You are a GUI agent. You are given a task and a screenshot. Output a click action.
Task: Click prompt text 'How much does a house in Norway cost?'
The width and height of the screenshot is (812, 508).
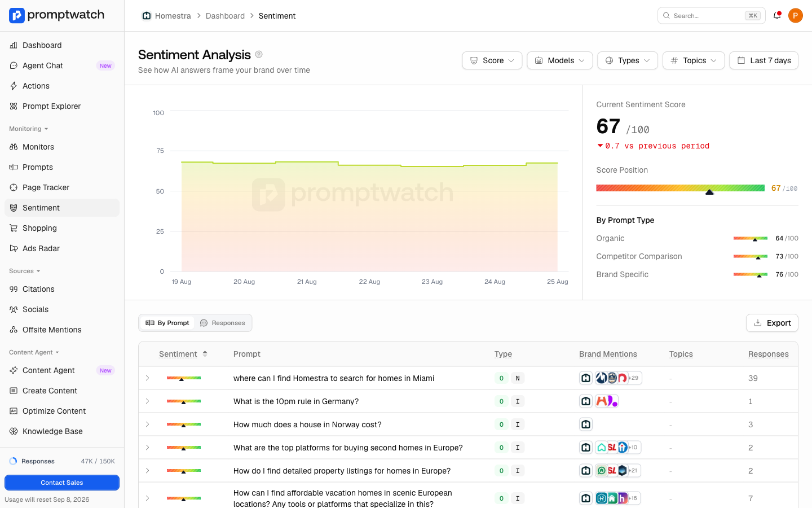point(307,424)
